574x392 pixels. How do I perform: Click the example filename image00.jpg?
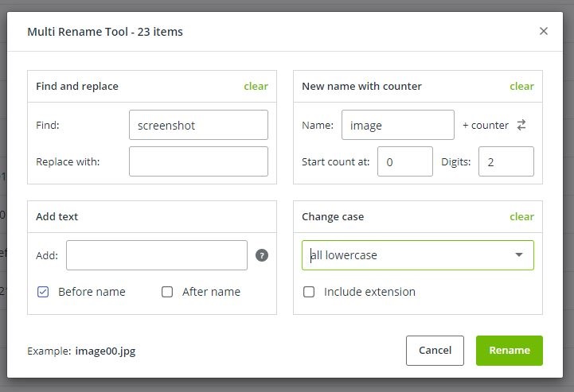tap(111, 351)
